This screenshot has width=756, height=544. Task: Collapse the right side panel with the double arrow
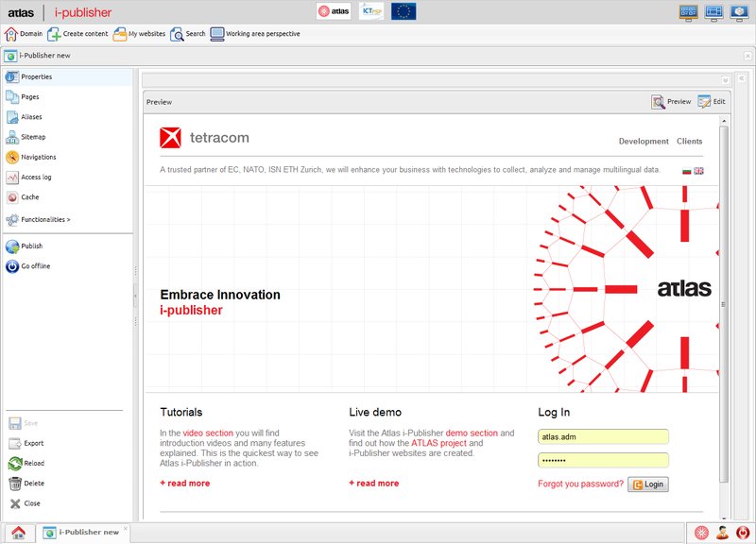point(742,78)
